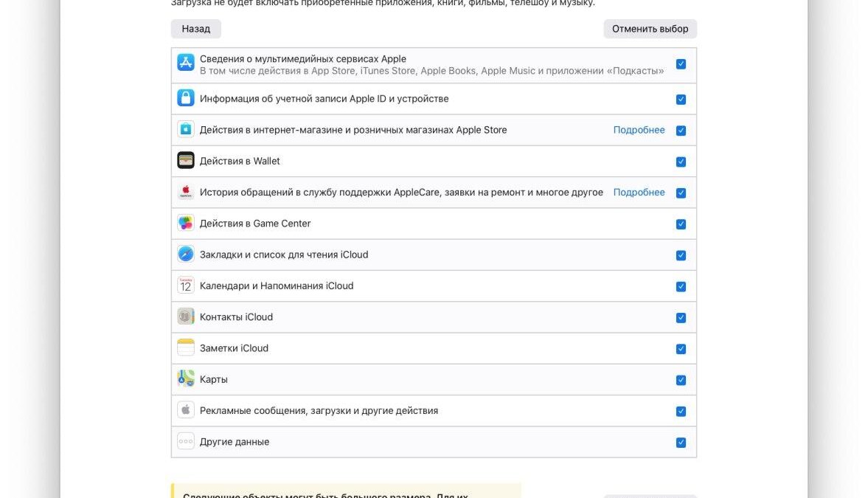Toggle the Другие данные checkbox
868x498 pixels.
click(x=681, y=441)
